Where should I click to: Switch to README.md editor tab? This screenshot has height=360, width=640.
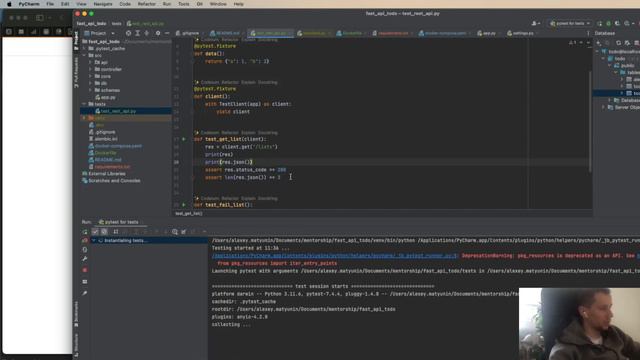[226, 33]
